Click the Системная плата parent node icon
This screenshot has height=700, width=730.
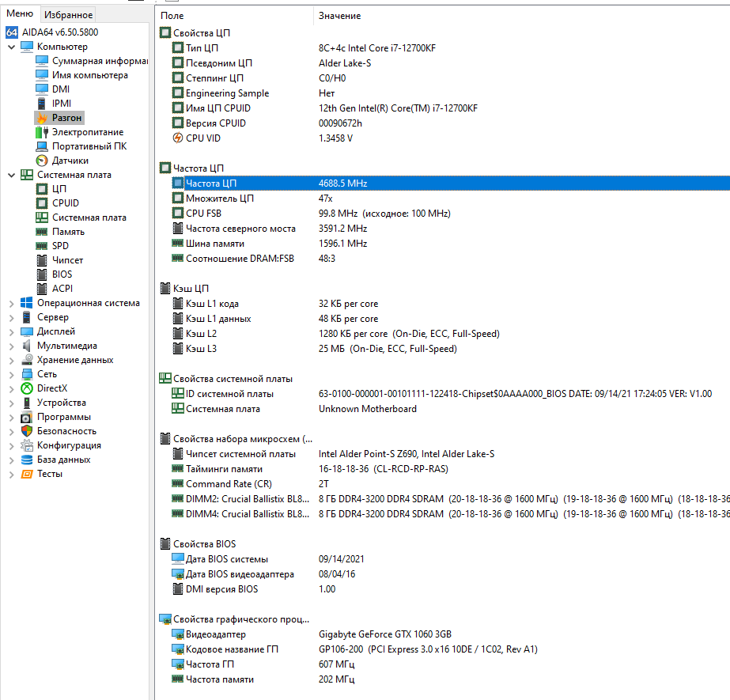pos(27,175)
